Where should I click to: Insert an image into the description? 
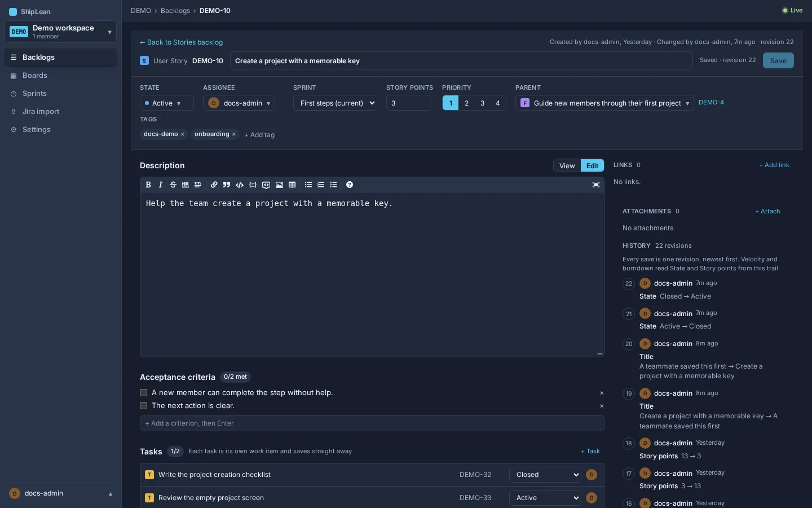click(279, 185)
